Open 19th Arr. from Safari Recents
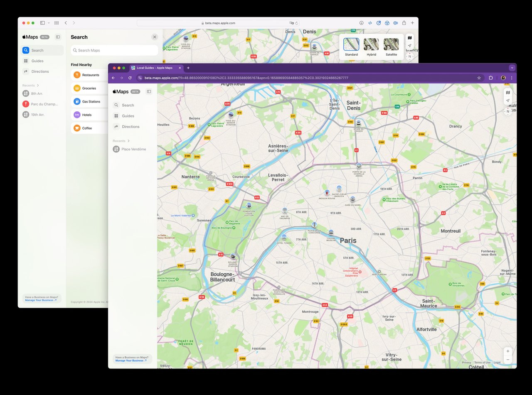 [34, 115]
